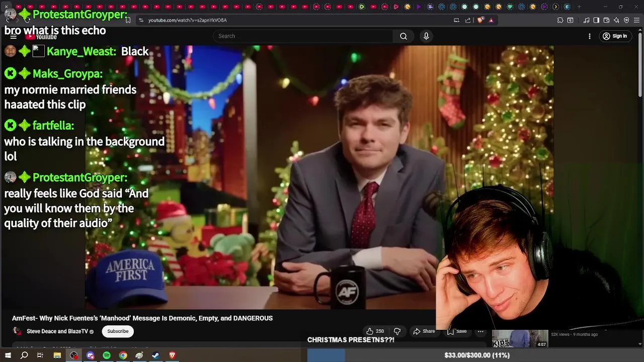The image size is (644, 362).
Task: Click the address bar URL
Action: (188, 20)
